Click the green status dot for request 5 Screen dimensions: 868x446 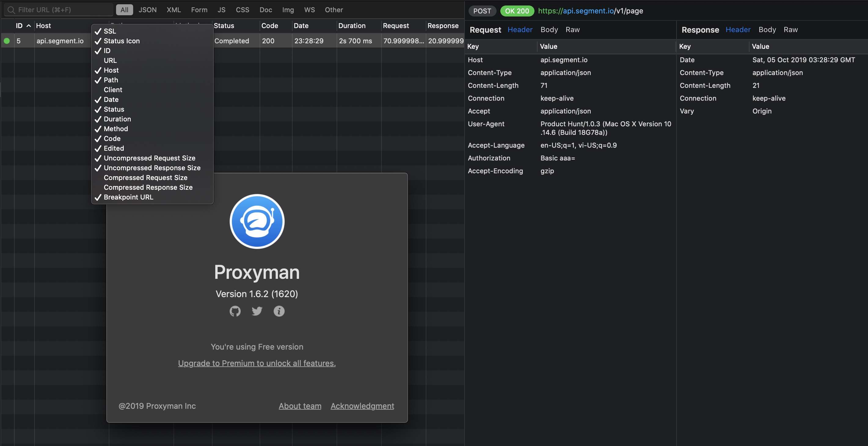tap(7, 41)
